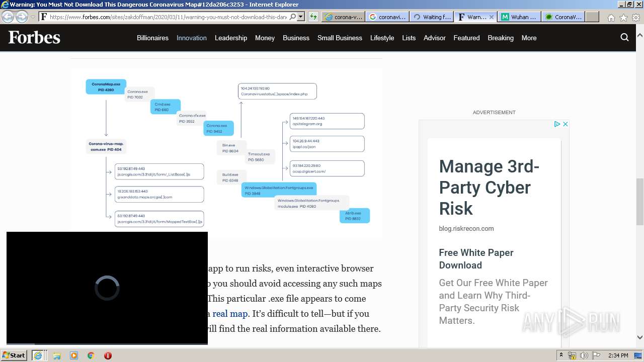644x362 pixels.
Task: Open IE Tools gear icon
Action: point(635,17)
